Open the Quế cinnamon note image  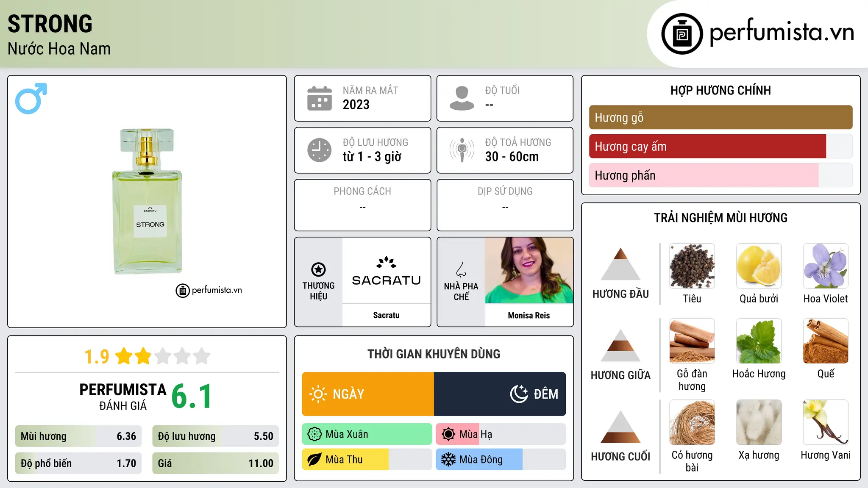point(826,341)
